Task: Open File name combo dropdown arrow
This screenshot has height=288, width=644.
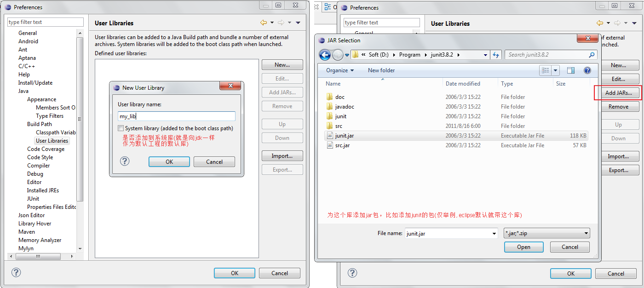Action: coord(494,233)
